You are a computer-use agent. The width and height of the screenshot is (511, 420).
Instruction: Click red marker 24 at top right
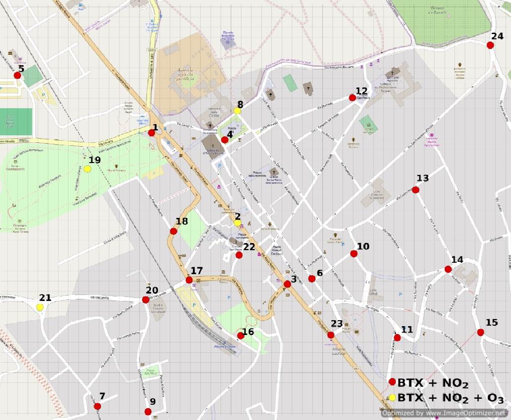pos(490,45)
